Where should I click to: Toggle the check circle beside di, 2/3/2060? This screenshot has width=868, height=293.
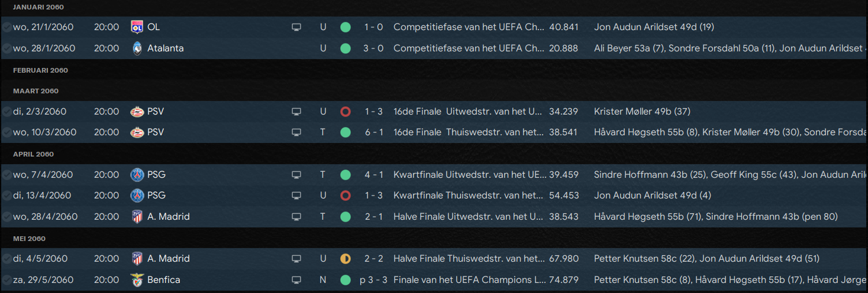[7, 112]
